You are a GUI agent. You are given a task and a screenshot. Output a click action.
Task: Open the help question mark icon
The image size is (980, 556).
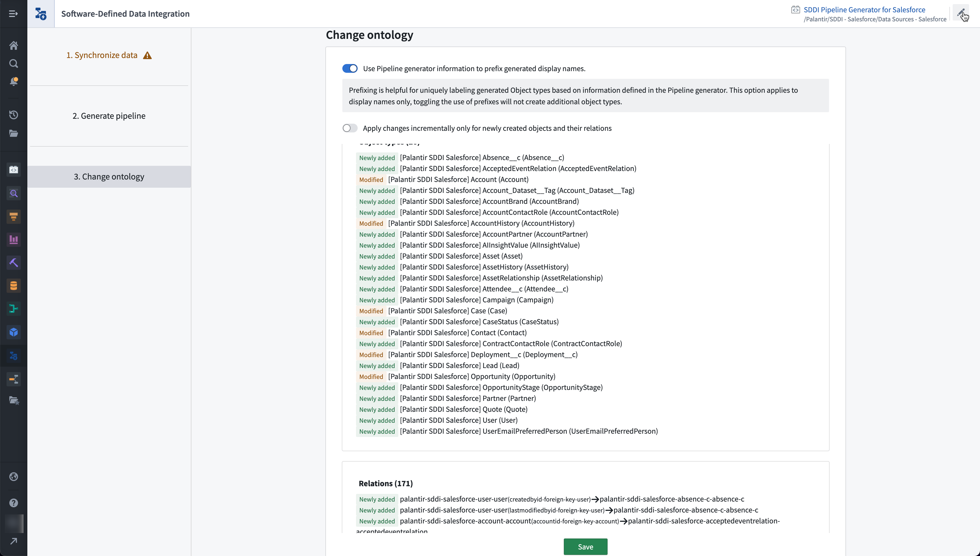(x=13, y=503)
